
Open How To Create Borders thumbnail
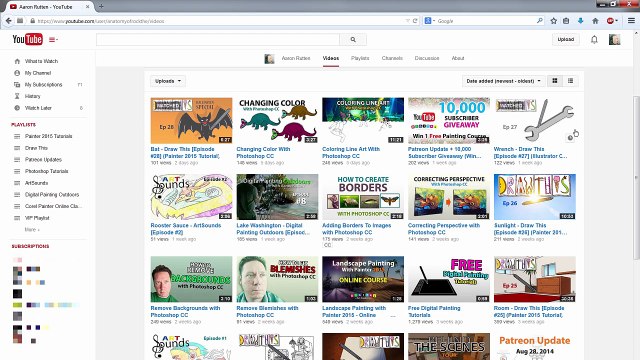tap(363, 197)
